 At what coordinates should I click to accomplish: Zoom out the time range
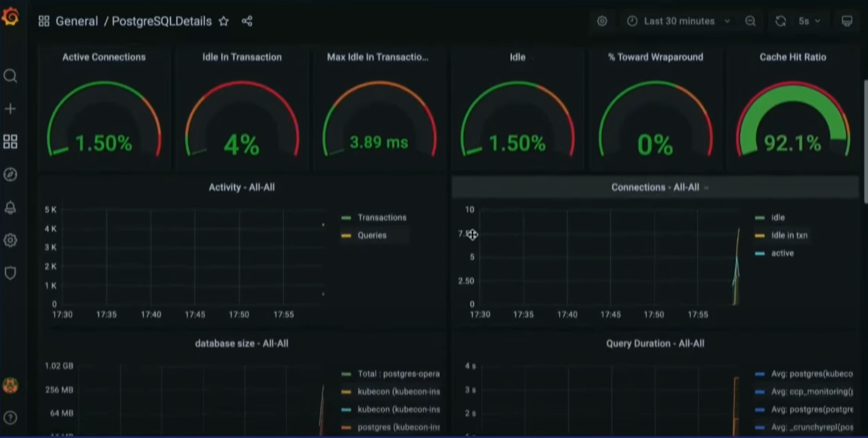(750, 21)
